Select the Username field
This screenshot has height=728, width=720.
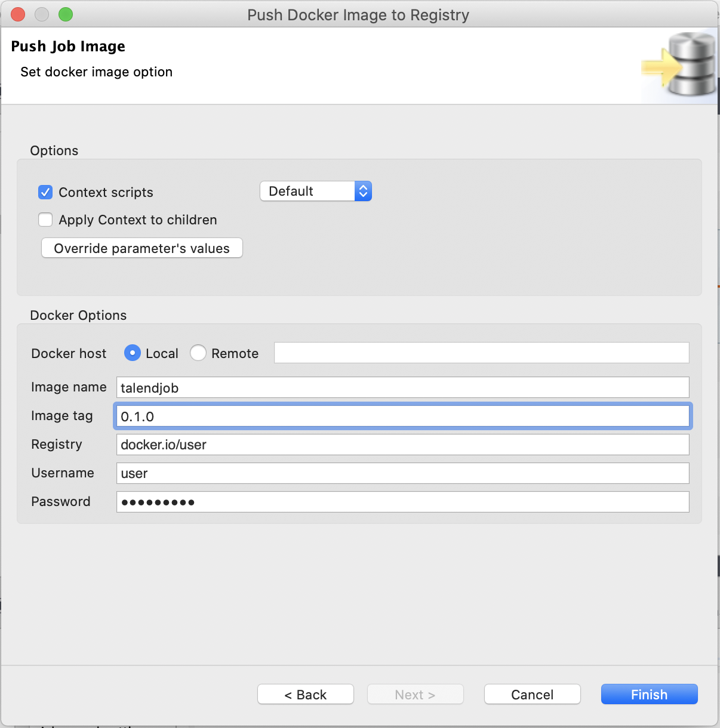pyautogui.click(x=402, y=473)
